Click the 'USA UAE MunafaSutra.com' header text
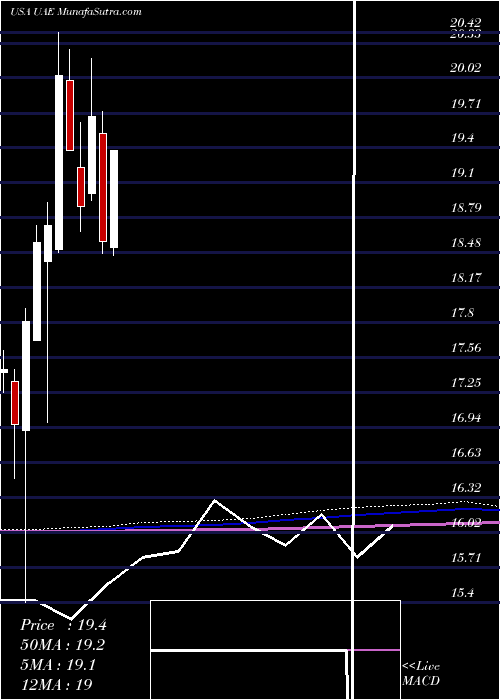 [x=75, y=12]
